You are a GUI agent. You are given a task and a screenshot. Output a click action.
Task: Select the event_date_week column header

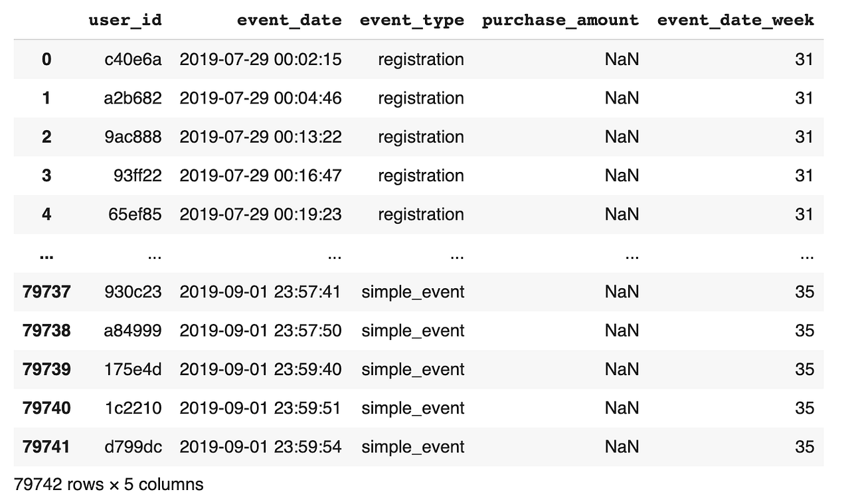coord(735,20)
